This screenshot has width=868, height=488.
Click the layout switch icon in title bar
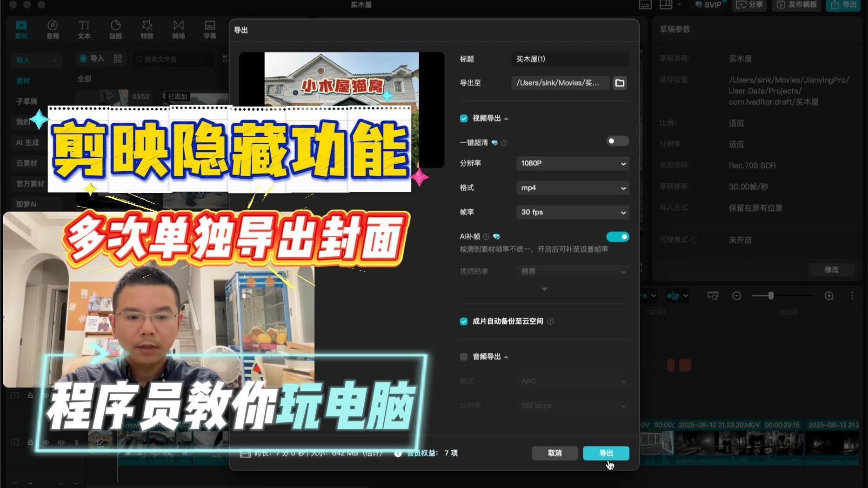pyautogui.click(x=666, y=5)
